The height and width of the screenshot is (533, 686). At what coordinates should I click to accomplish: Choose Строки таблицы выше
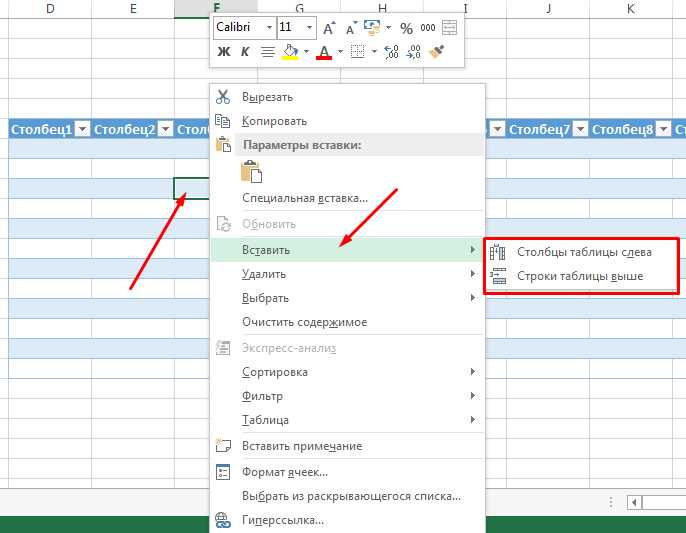[581, 276]
